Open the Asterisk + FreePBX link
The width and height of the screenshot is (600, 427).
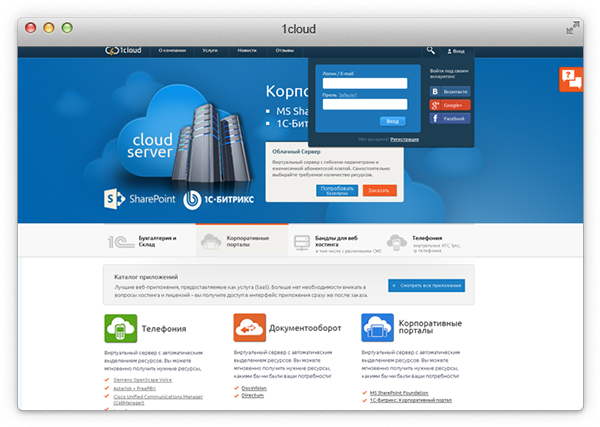click(134, 388)
